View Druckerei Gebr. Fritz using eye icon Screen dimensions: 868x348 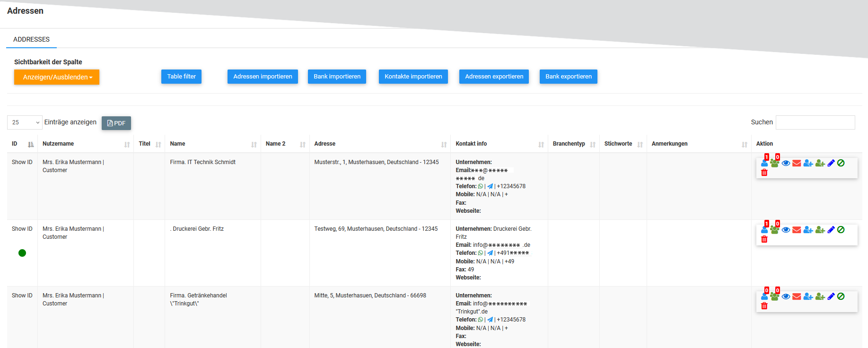point(786,230)
